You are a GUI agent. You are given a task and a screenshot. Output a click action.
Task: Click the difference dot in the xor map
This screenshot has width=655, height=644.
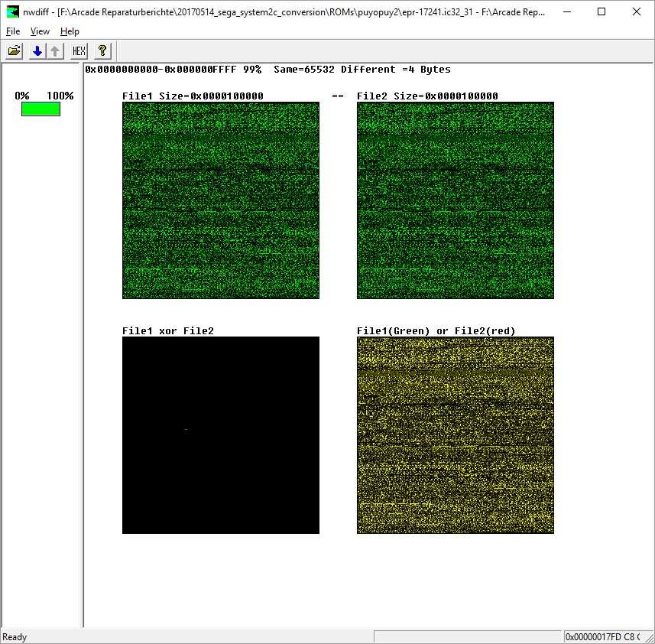coord(186,429)
